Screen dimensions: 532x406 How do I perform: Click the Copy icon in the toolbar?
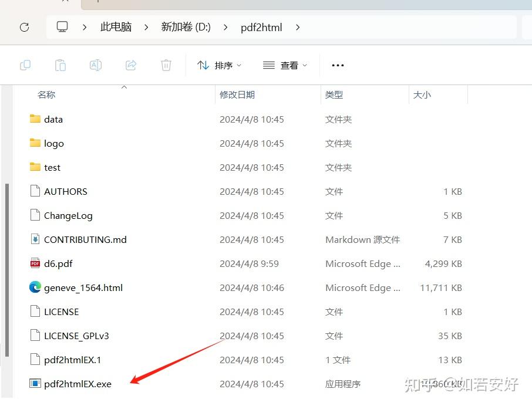pyautogui.click(x=25, y=65)
